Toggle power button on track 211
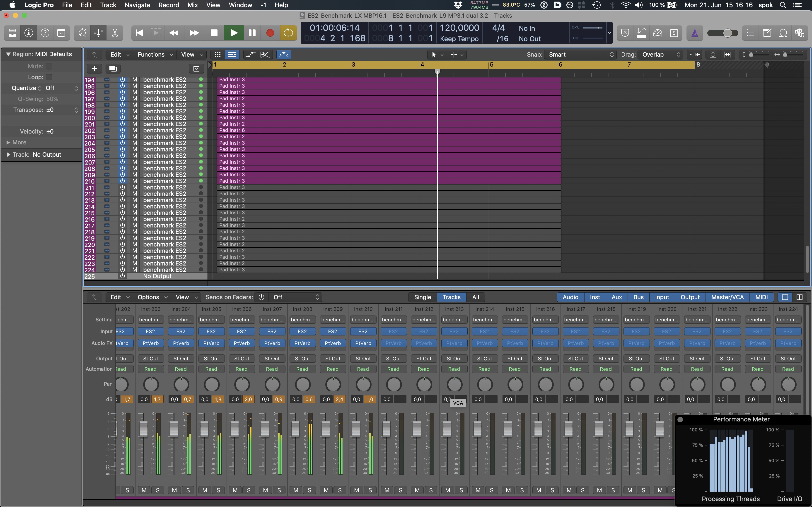This screenshot has width=812, height=507. (x=123, y=187)
